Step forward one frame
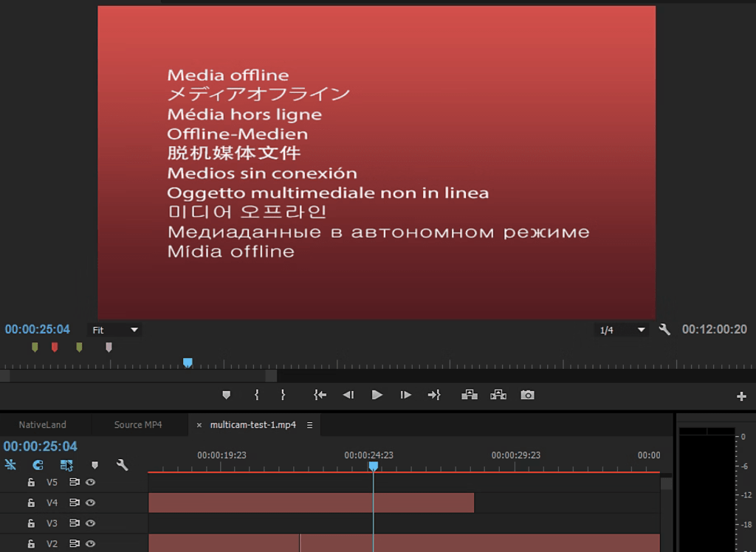This screenshot has height=552, width=756. click(406, 395)
